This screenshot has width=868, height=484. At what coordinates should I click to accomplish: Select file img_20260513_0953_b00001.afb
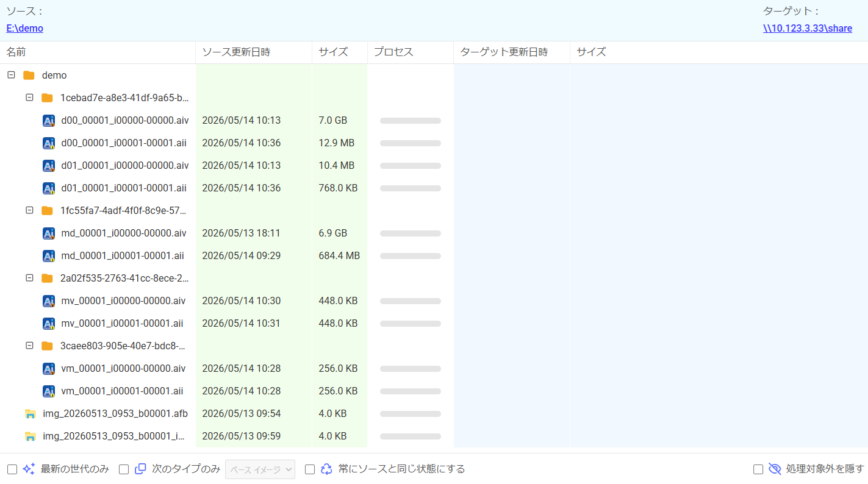(115, 414)
